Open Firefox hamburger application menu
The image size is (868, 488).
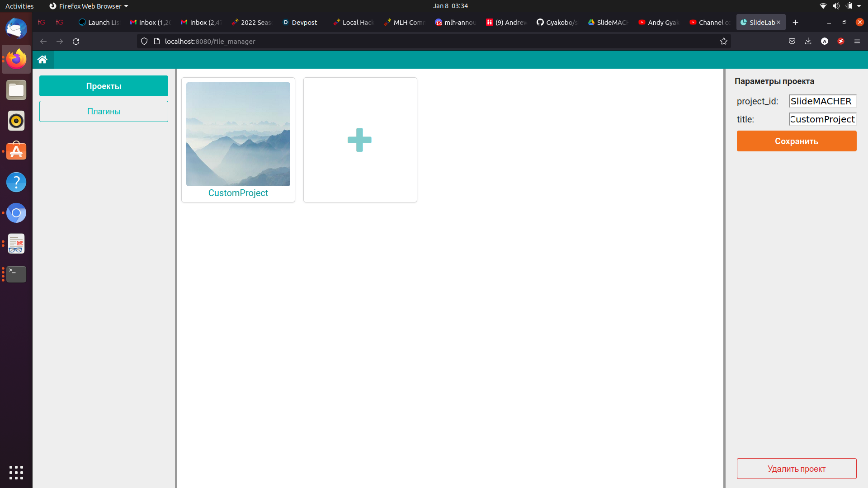(857, 41)
